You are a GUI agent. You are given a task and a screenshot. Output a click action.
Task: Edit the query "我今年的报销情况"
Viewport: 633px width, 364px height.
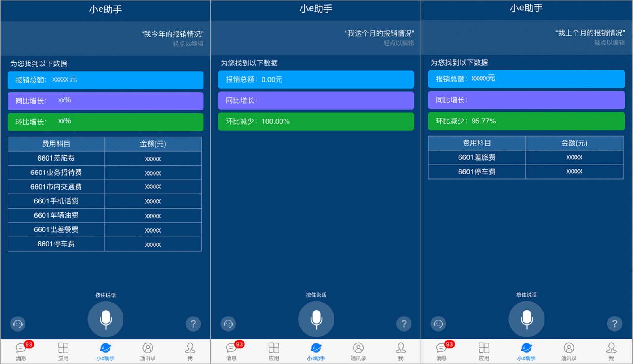pyautogui.click(x=172, y=34)
